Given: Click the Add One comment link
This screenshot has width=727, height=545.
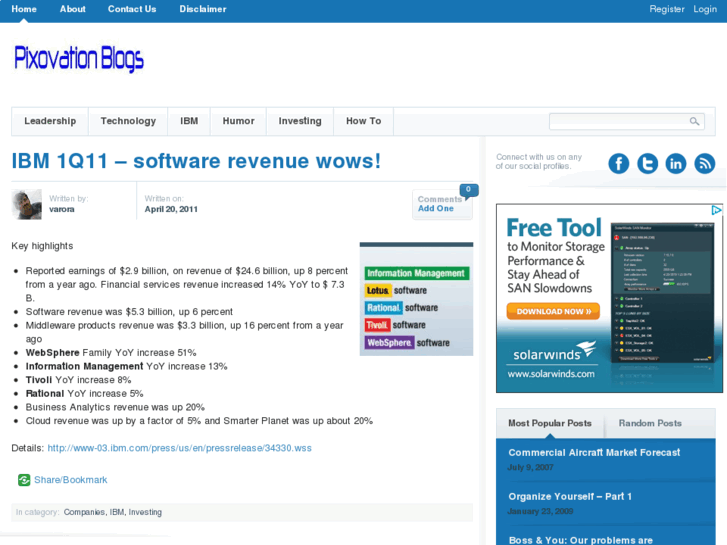Looking at the screenshot, I should [436, 209].
